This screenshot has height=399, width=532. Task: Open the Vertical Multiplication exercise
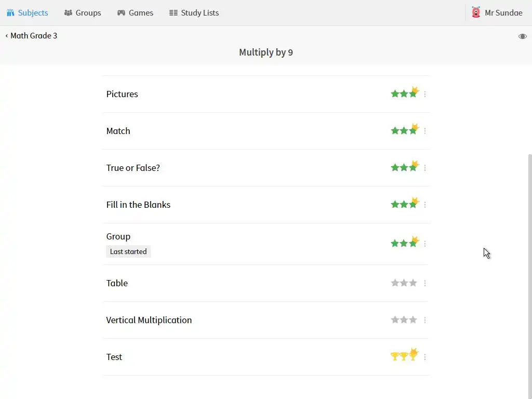click(149, 320)
